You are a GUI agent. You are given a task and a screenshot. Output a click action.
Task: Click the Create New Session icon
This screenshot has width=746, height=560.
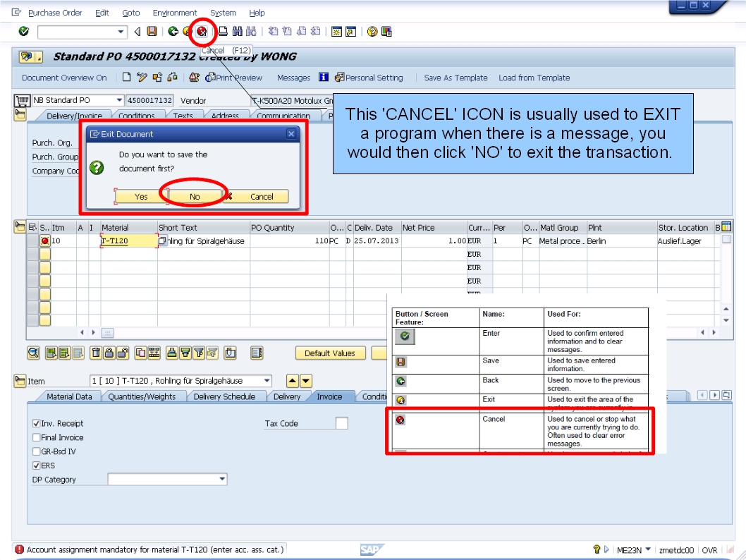(336, 32)
